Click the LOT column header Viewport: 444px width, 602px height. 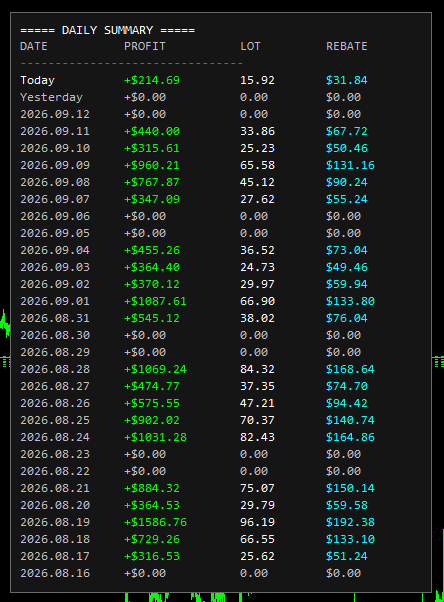pyautogui.click(x=250, y=46)
